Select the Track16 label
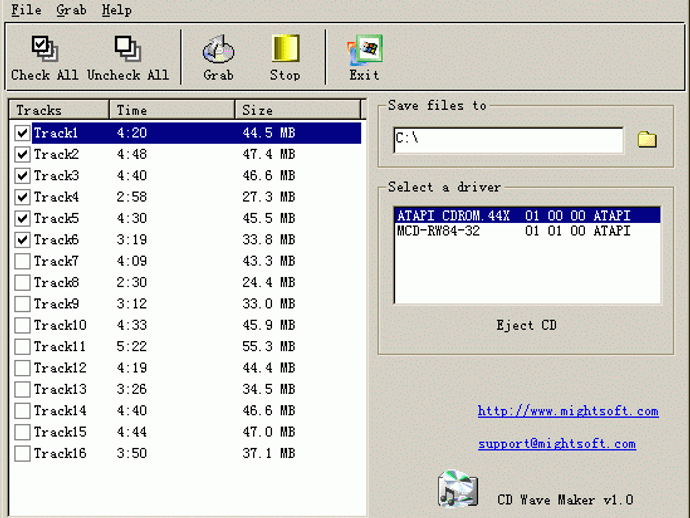Screen dimensions: 690x518 pyautogui.click(x=60, y=453)
